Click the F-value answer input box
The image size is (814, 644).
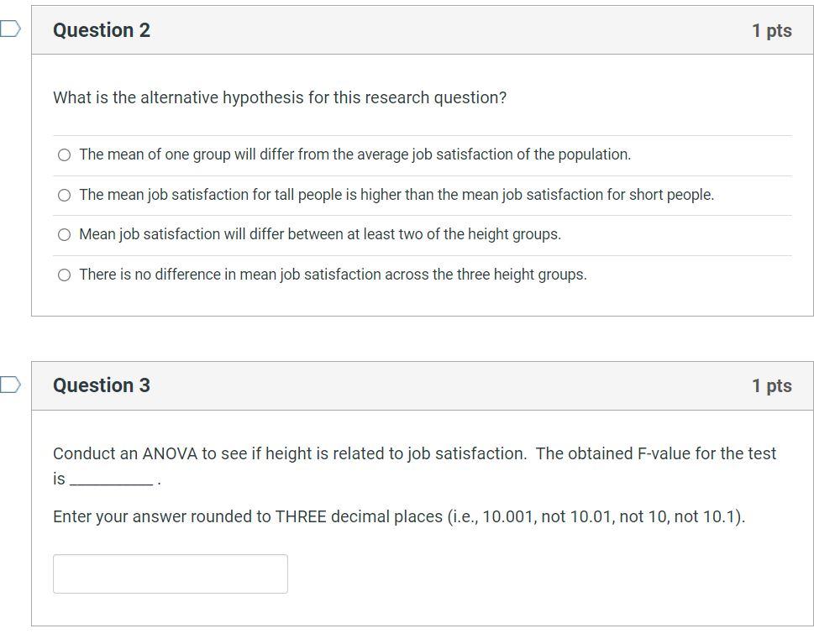170,573
